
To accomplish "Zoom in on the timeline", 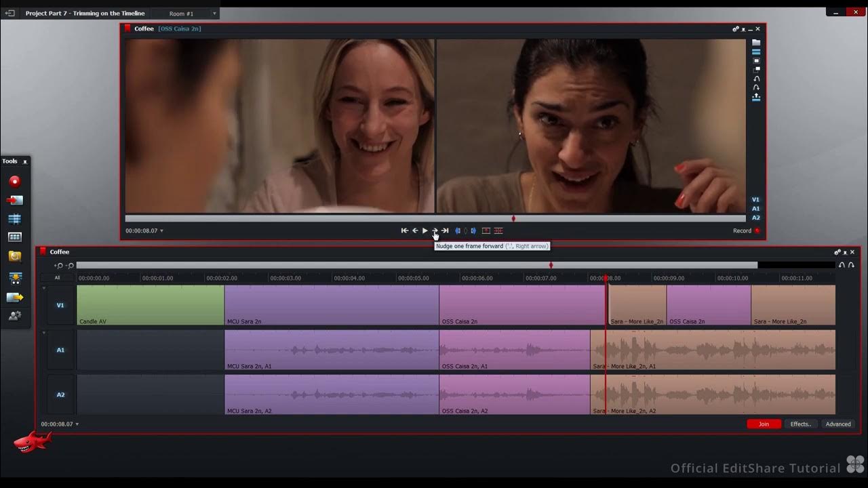I will tap(58, 266).
